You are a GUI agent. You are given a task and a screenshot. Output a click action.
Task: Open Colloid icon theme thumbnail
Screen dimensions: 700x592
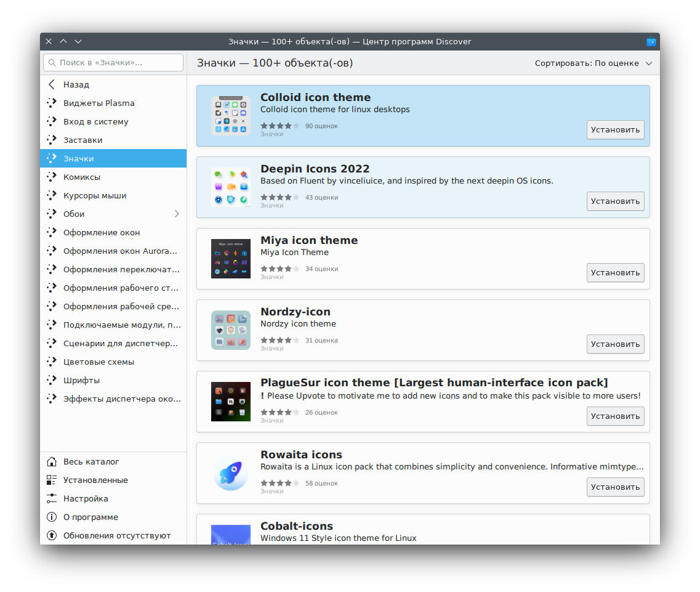point(231,115)
